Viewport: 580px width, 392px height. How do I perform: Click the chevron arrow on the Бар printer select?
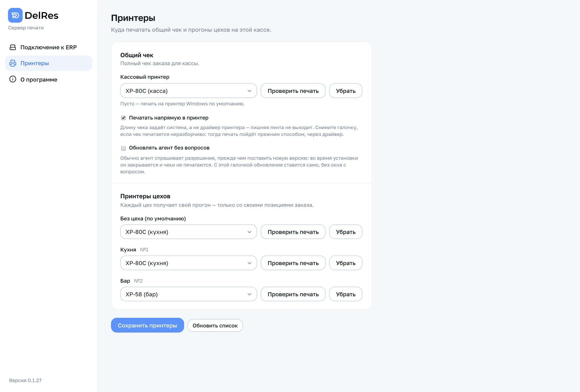(250, 294)
